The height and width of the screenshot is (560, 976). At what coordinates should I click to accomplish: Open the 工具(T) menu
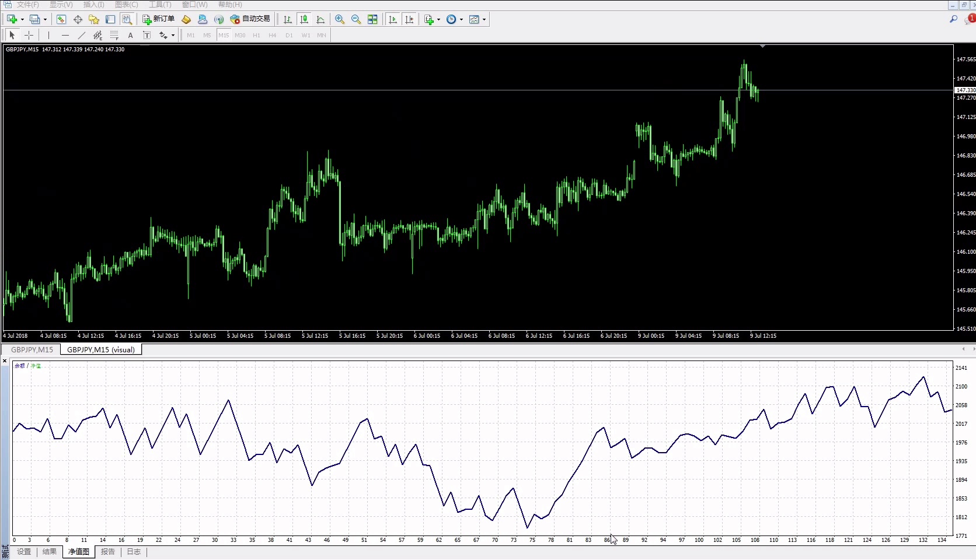click(160, 5)
